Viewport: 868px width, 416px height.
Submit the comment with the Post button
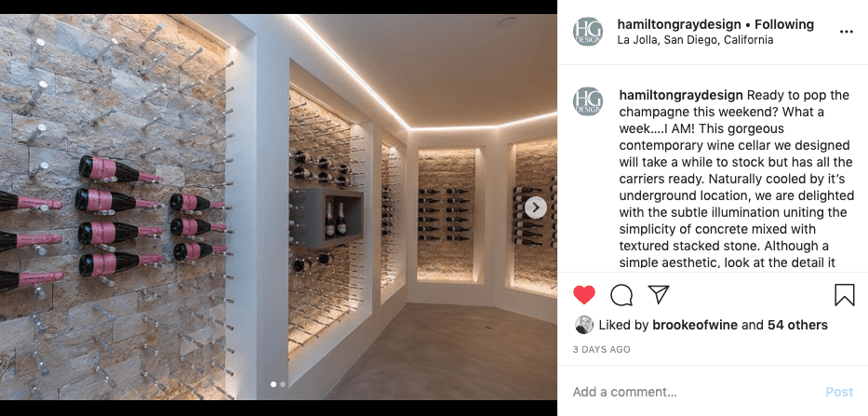[839, 392]
